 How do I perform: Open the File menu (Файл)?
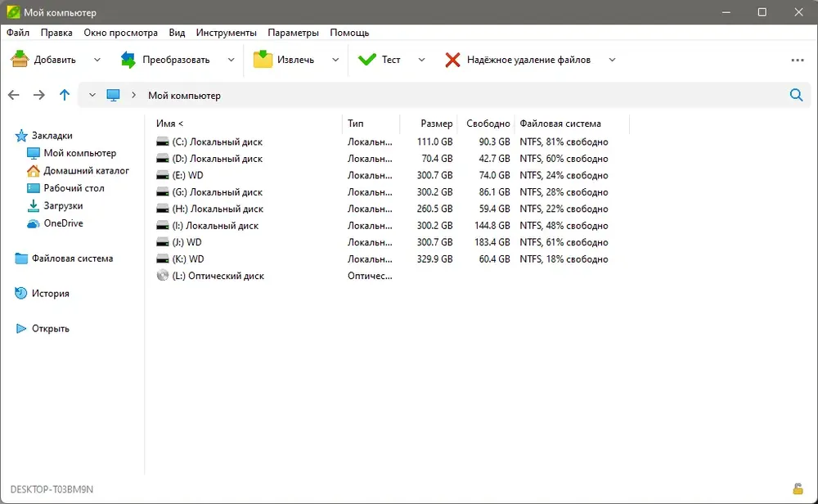point(18,33)
